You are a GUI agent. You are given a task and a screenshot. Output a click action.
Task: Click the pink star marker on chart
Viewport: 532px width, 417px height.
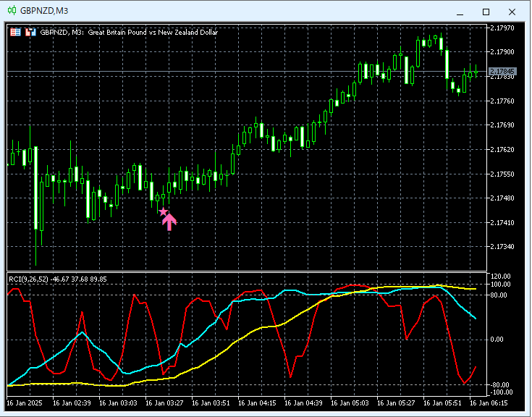(163, 211)
